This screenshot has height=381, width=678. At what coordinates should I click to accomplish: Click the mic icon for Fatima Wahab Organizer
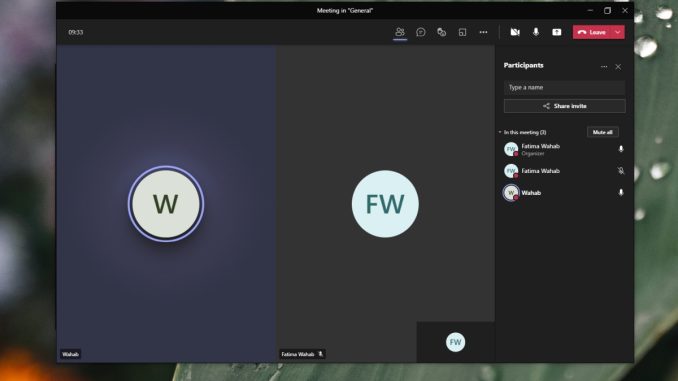(x=621, y=149)
